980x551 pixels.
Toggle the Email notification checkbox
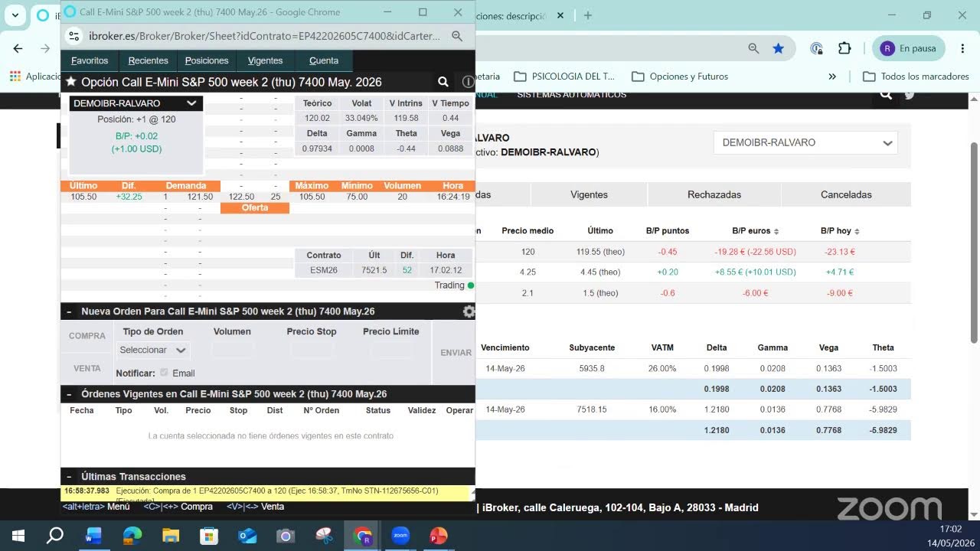pyautogui.click(x=164, y=373)
